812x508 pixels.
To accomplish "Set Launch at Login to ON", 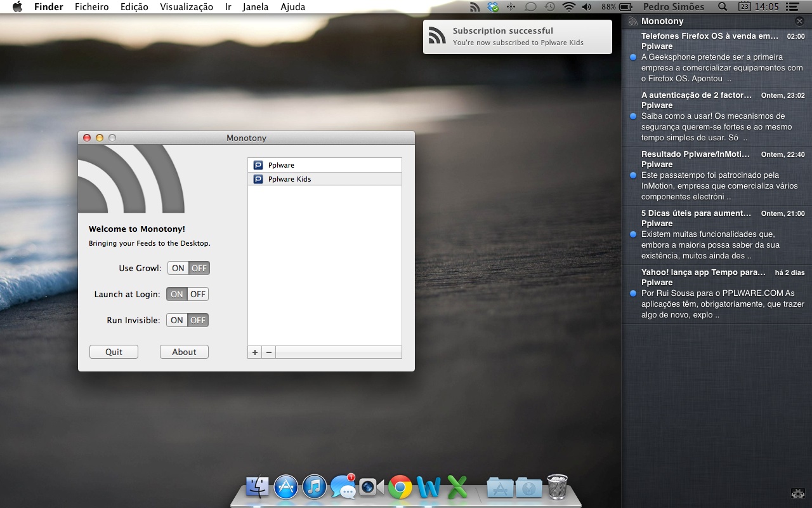I will point(177,294).
